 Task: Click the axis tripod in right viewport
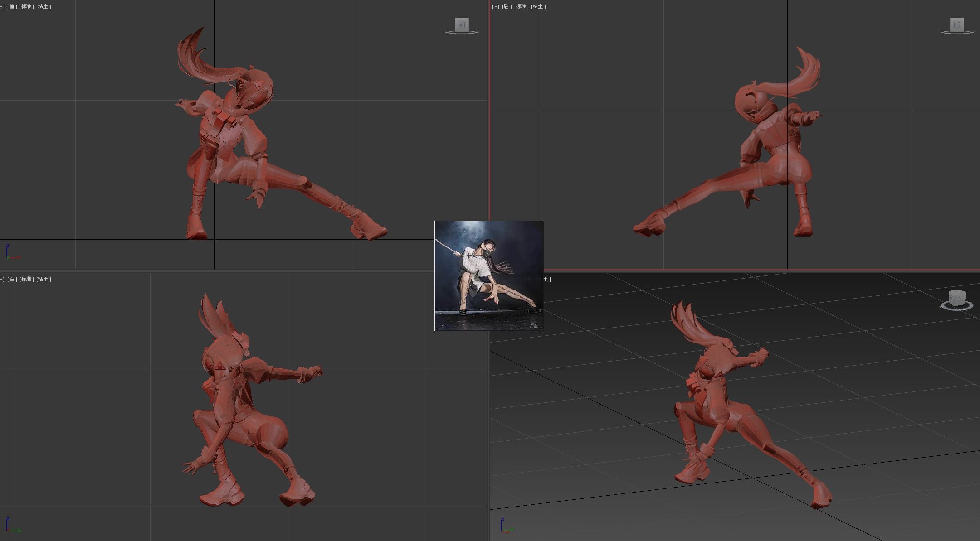click(11, 526)
